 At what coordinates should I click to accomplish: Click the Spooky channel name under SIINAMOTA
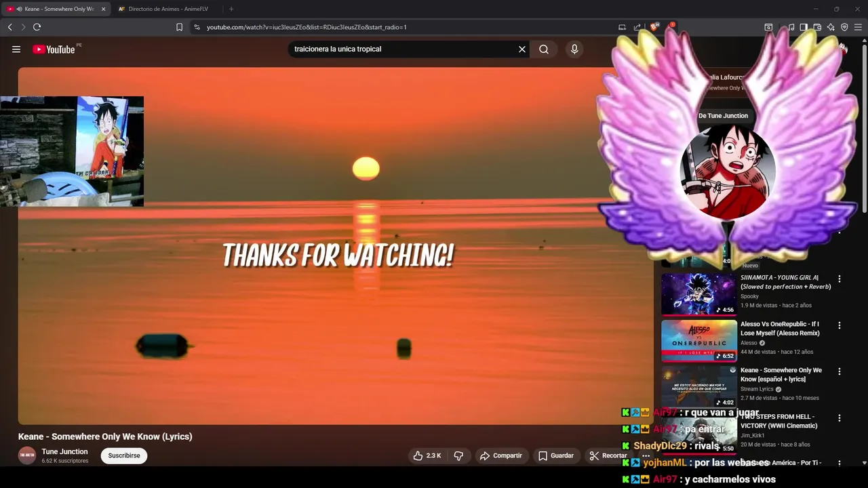(749, 296)
